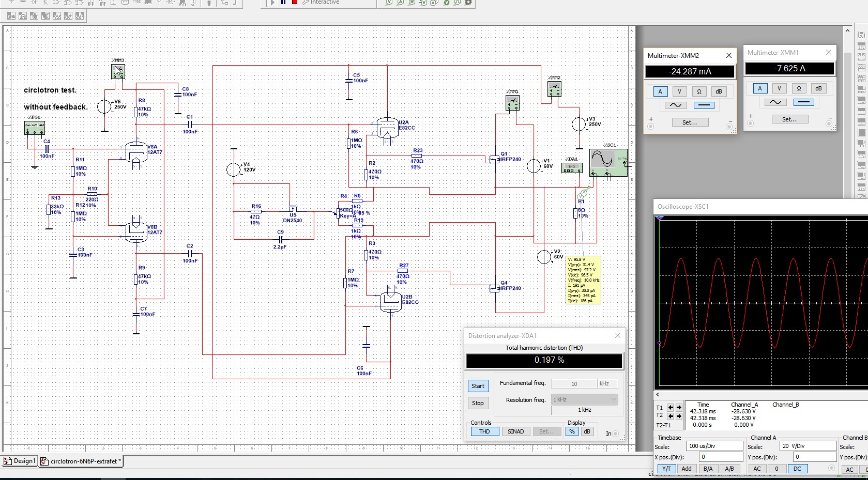
Task: Set Multimeter-XMM1 to voltmeter mode V
Action: 779,88
